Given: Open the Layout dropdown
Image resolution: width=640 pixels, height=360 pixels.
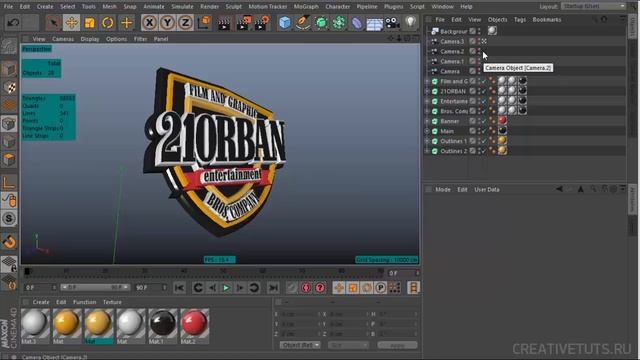Looking at the screenshot, I should (x=594, y=7).
